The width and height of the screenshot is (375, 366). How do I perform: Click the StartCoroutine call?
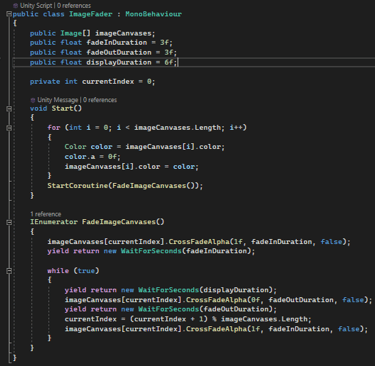point(78,186)
